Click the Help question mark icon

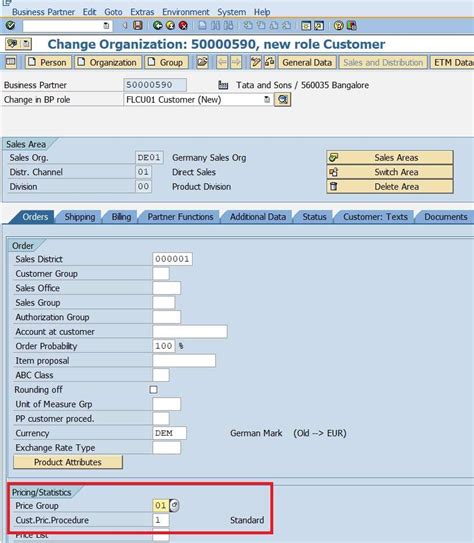338,26
